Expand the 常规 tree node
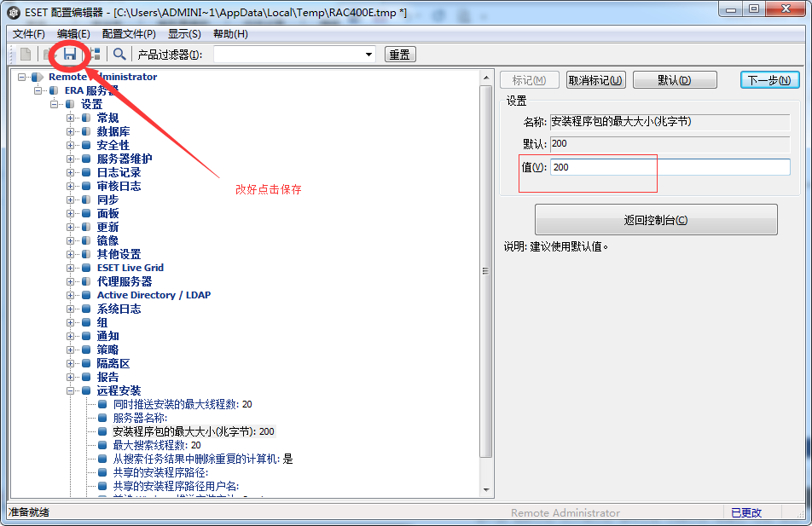The width and height of the screenshot is (812, 526). [70, 118]
